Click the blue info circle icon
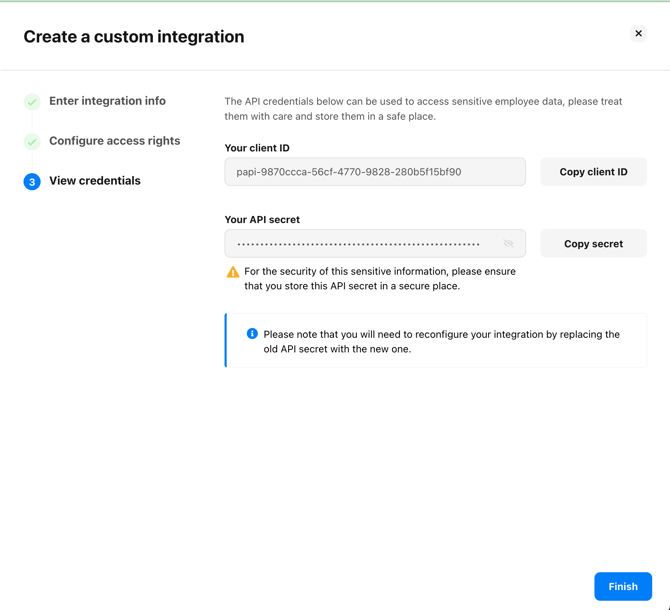 (252, 334)
